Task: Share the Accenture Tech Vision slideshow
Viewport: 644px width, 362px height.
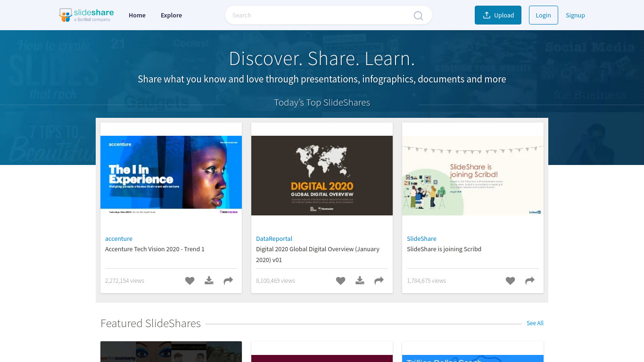Action: 228,280
